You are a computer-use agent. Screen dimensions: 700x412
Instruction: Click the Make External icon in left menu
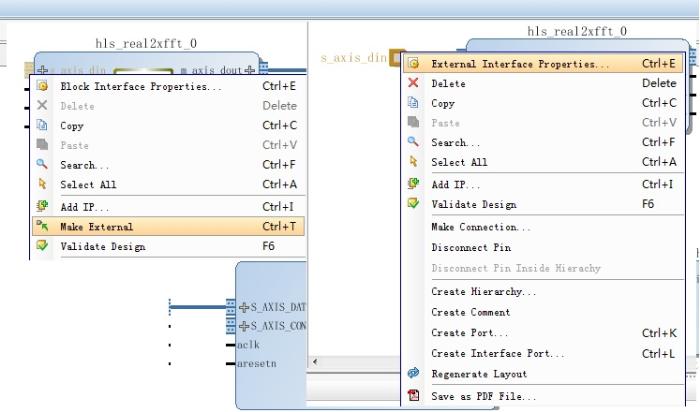tap(42, 227)
